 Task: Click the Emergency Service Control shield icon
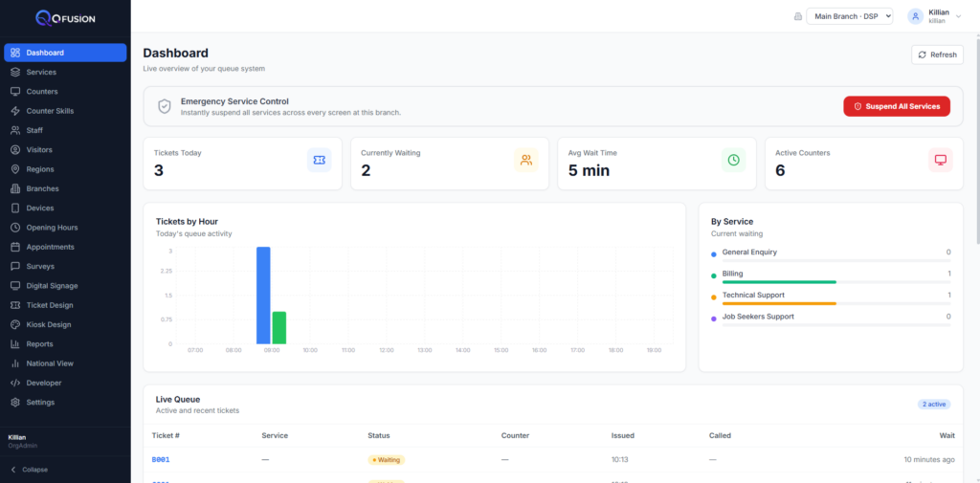pos(164,106)
